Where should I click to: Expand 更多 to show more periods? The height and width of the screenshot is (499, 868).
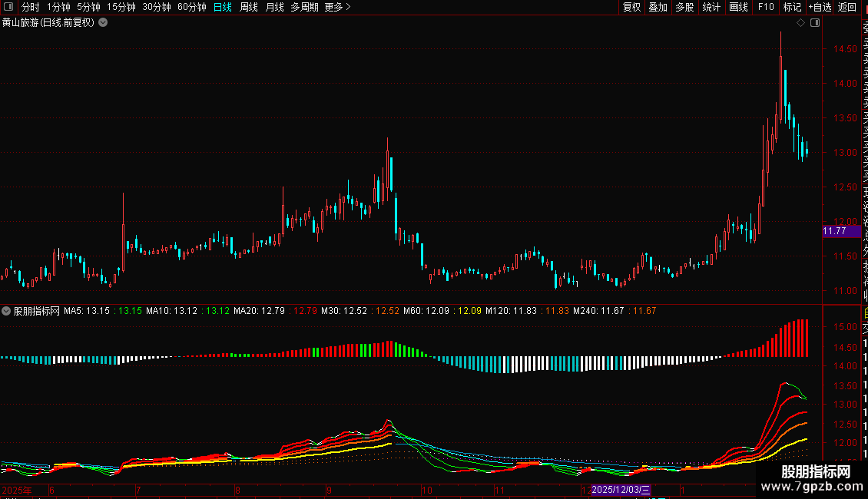point(337,8)
